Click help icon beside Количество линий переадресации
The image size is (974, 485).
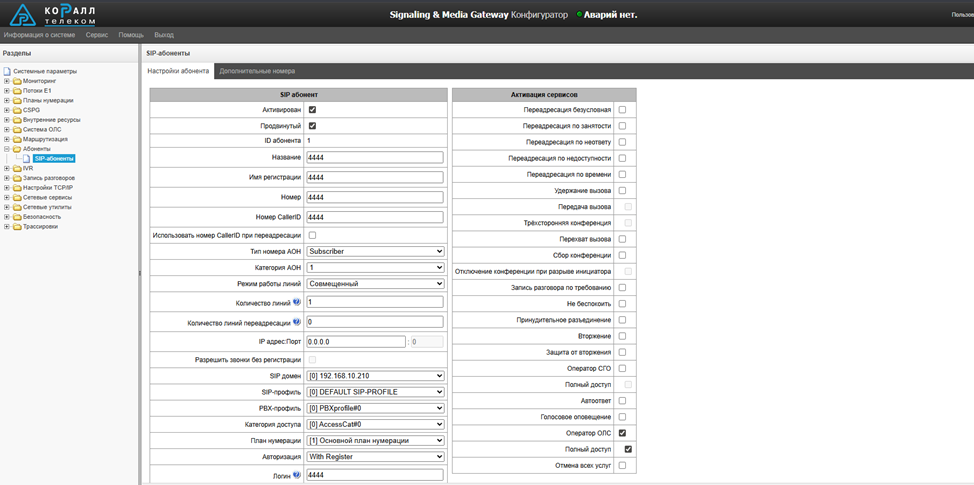point(297,322)
